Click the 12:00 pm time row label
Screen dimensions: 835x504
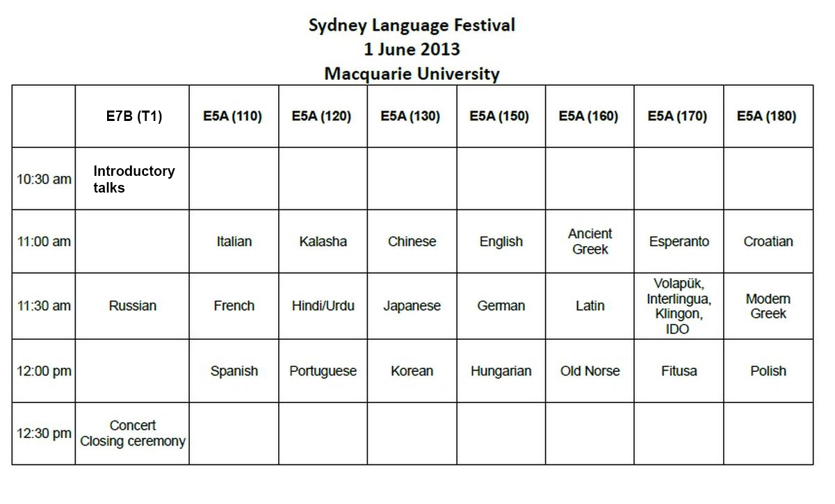coord(44,371)
